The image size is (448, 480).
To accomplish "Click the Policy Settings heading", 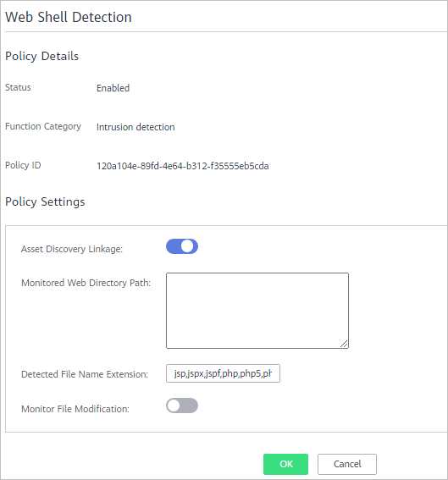I will [x=45, y=202].
